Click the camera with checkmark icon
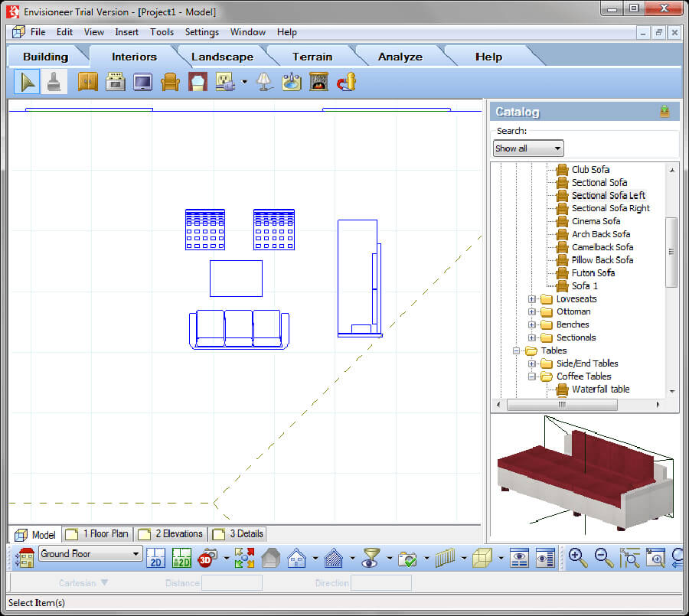The width and height of the screenshot is (689, 616). click(408, 558)
